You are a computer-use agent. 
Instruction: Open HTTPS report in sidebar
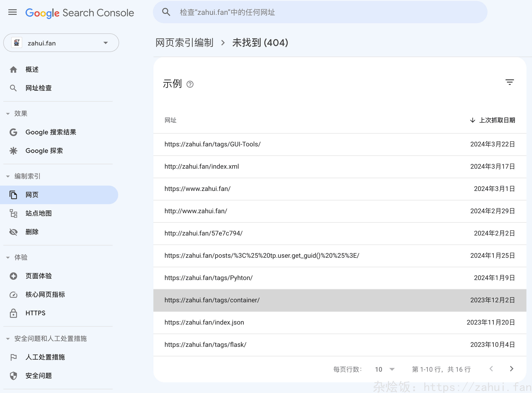pyautogui.click(x=35, y=313)
